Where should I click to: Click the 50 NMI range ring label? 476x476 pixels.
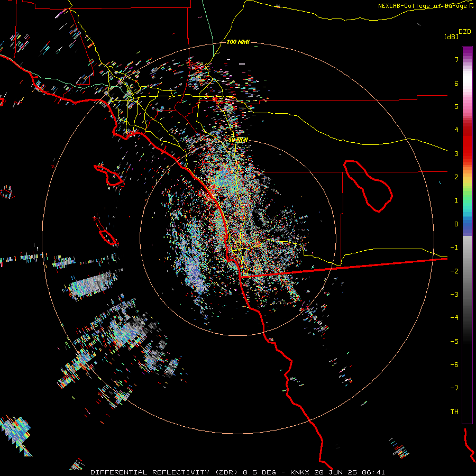238,140
